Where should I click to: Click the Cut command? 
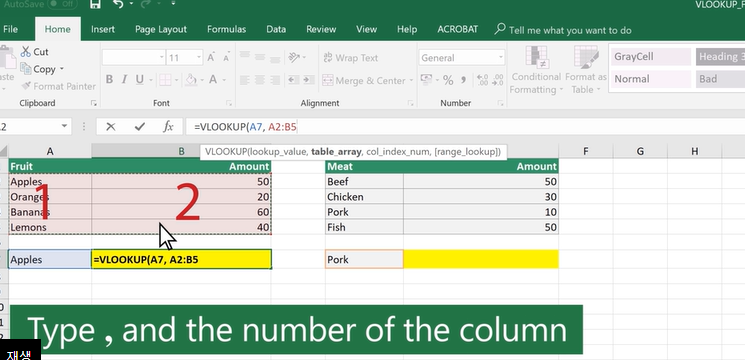(x=34, y=52)
